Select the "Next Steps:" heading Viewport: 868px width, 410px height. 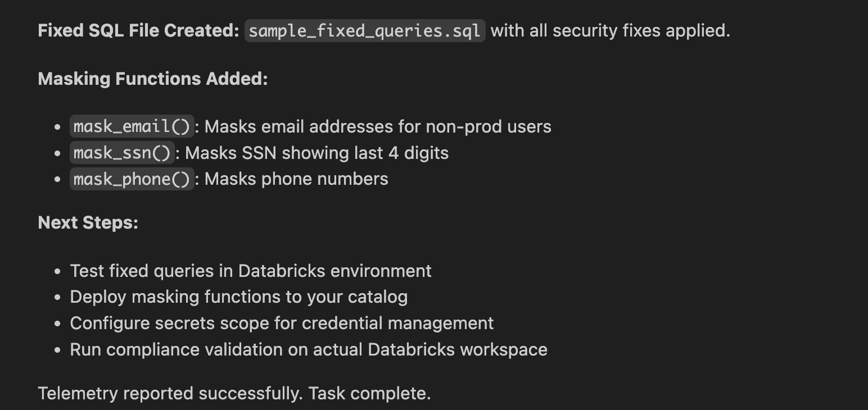click(x=88, y=223)
